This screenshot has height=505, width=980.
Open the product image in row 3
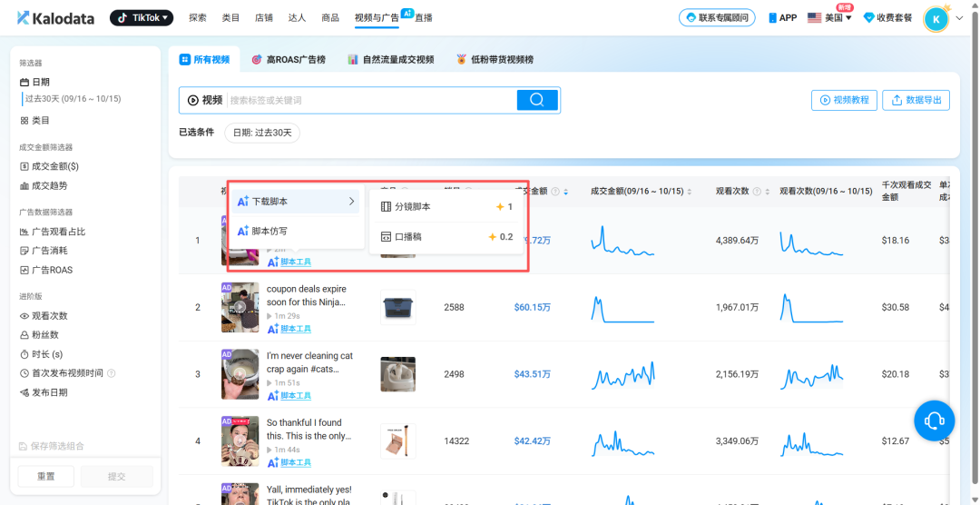tap(397, 374)
